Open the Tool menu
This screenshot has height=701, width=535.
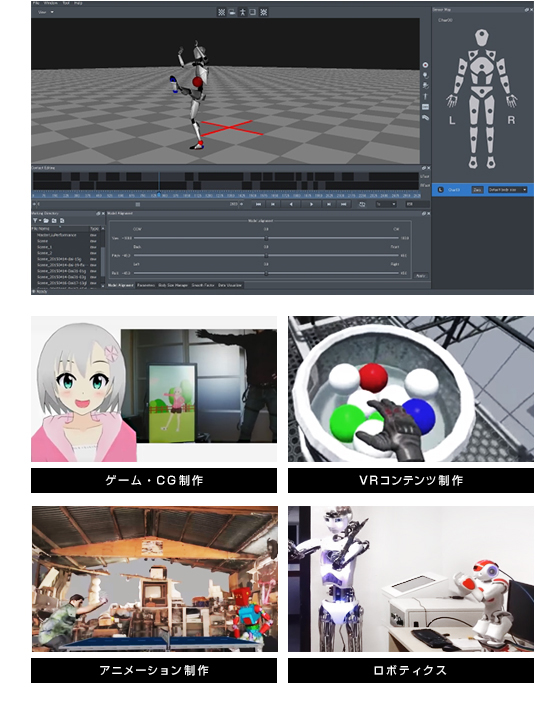point(66,3)
